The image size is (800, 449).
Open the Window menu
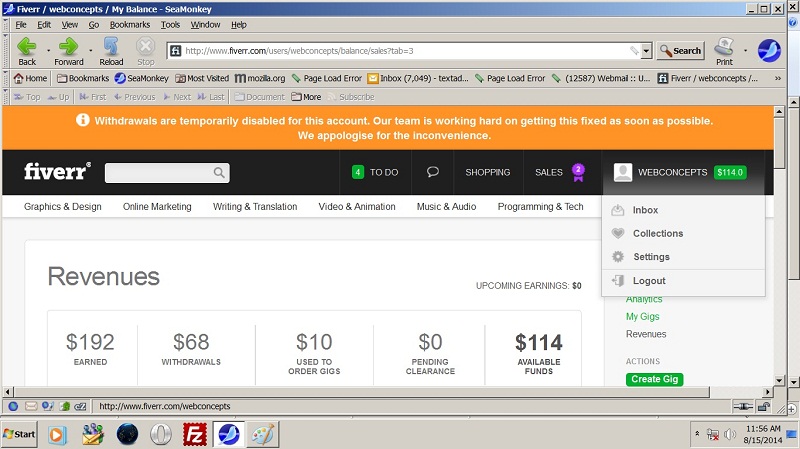click(205, 24)
